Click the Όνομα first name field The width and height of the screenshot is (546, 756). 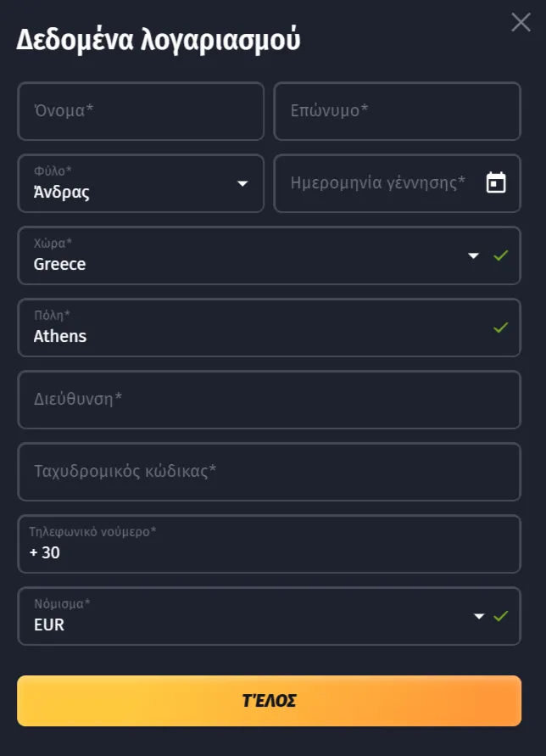[141, 111]
